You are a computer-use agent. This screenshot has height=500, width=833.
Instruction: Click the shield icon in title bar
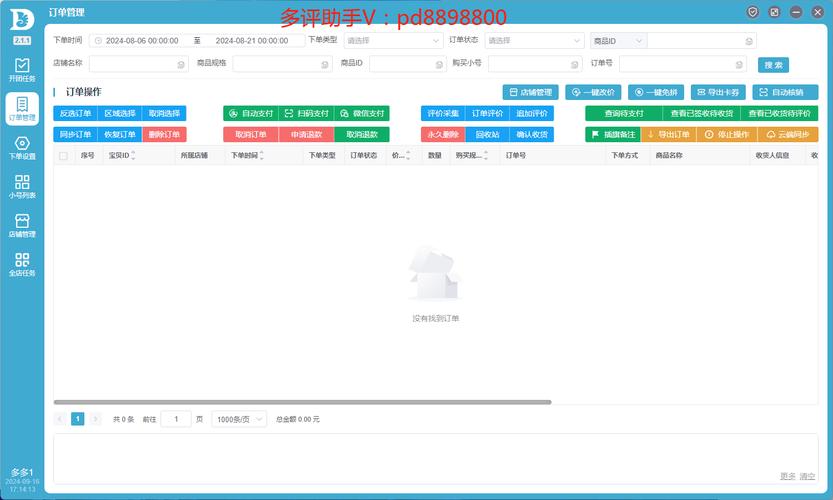pos(752,12)
